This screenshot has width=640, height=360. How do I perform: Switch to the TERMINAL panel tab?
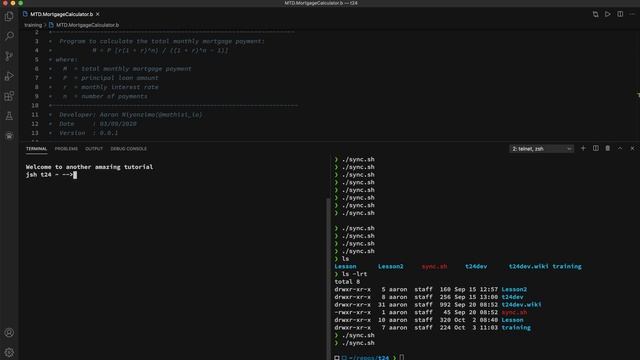36,149
